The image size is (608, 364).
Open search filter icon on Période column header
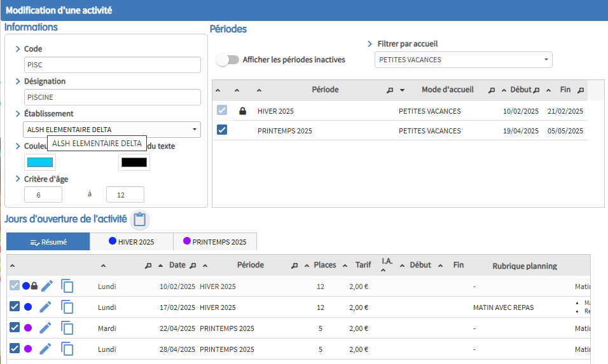click(x=390, y=90)
